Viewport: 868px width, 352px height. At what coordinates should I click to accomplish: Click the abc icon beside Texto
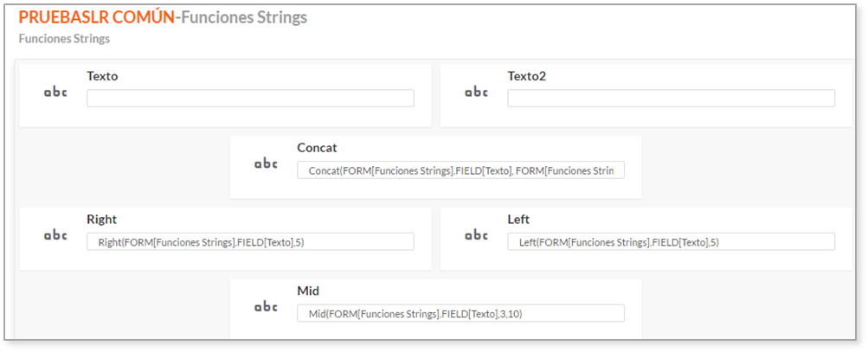point(55,93)
